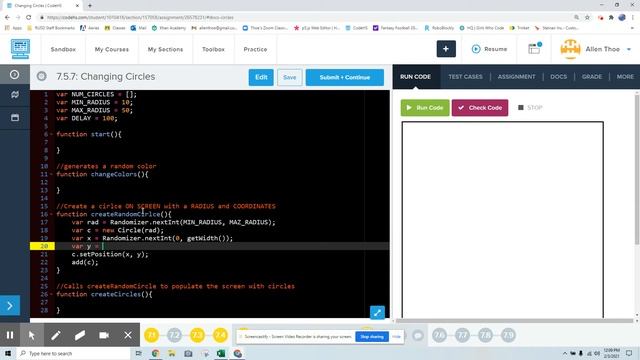
Task: Click Submit + Continue
Action: coord(344,77)
